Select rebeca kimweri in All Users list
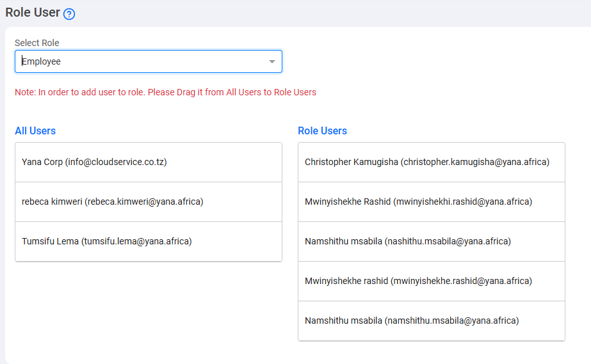The width and height of the screenshot is (591, 364). [x=53, y=202]
